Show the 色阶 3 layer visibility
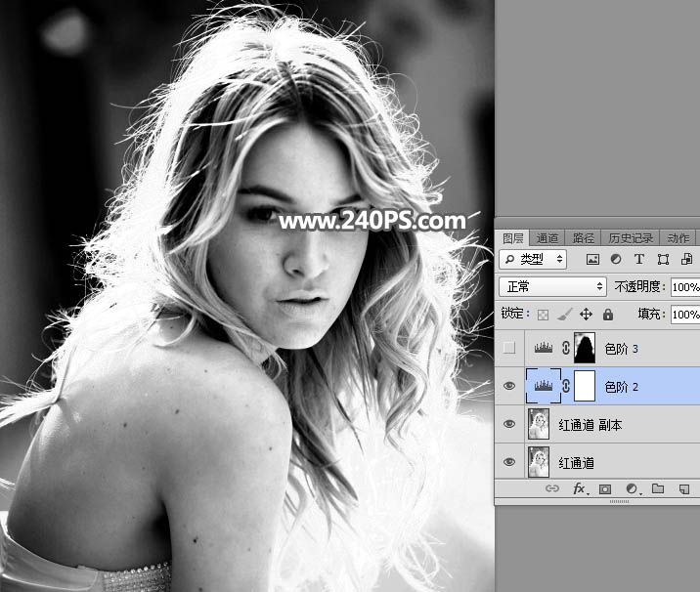 pyautogui.click(x=509, y=348)
